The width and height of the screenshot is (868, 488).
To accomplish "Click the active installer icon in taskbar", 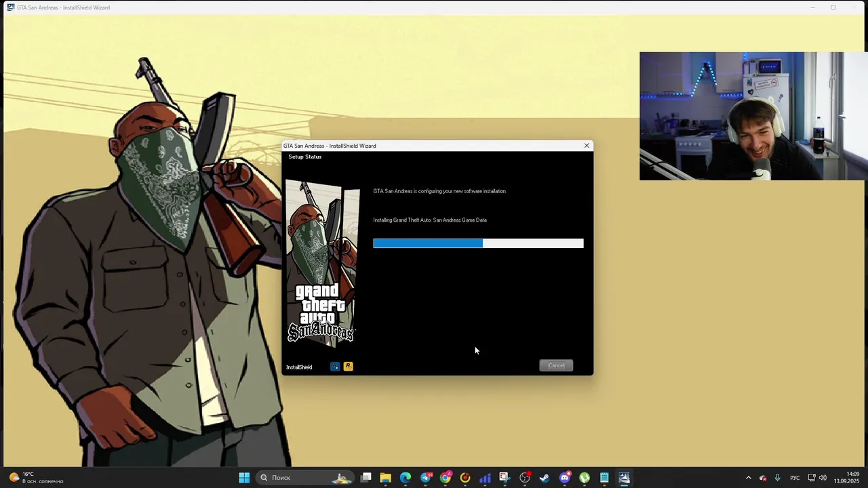I will [625, 478].
